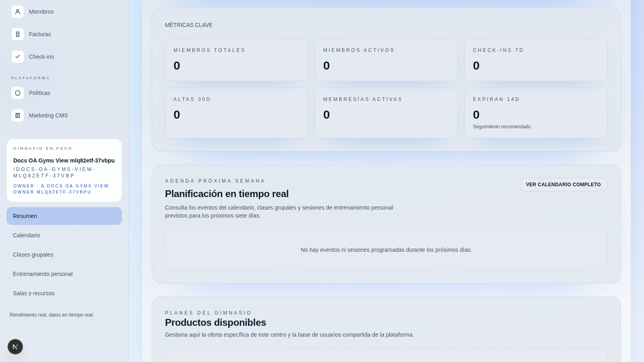Screen dimensions: 644x362
Task: Click the Expiran 14D metric card
Action: 536,113
